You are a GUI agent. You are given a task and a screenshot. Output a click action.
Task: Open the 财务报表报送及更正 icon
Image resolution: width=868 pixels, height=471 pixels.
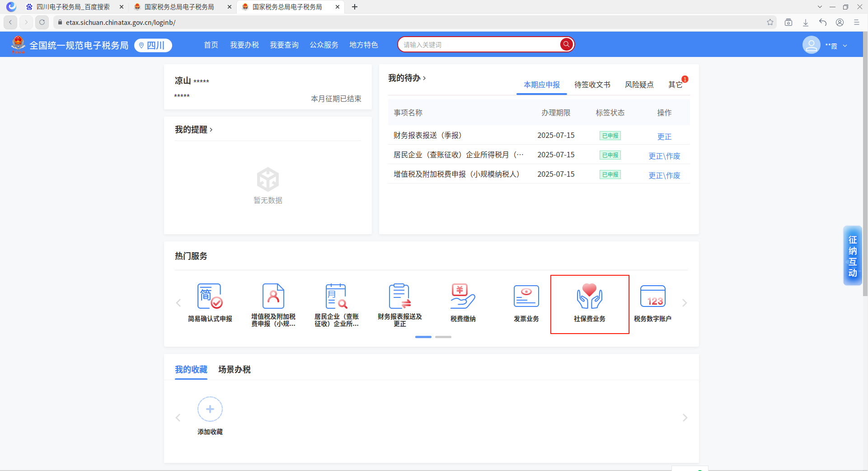[x=399, y=297]
